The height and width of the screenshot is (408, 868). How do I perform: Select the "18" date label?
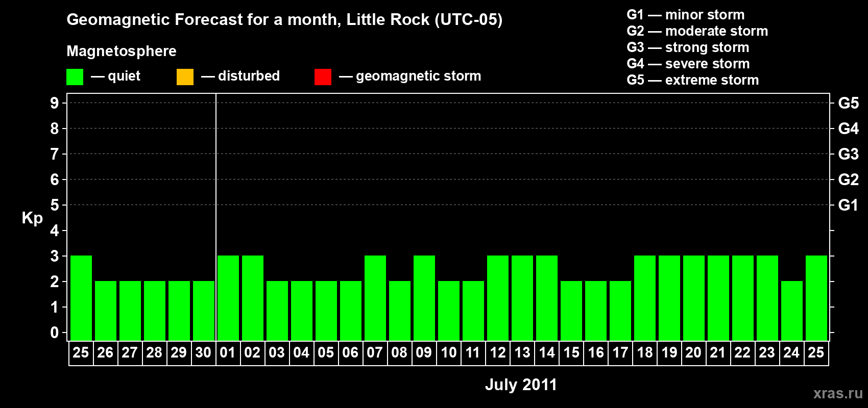(x=644, y=352)
